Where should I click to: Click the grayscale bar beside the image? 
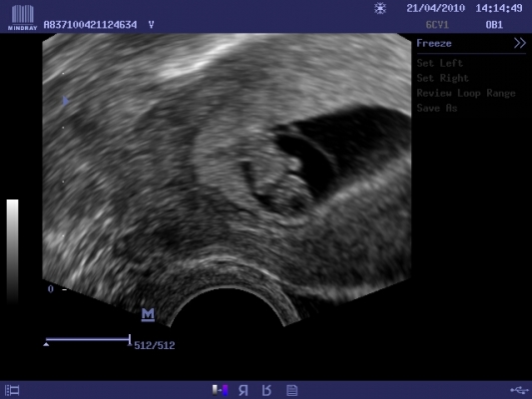[x=13, y=251]
